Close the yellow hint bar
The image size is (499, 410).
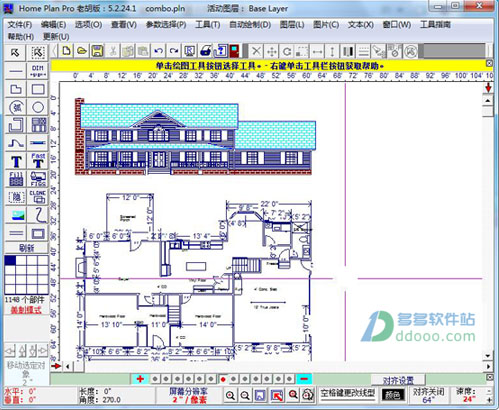click(x=489, y=63)
